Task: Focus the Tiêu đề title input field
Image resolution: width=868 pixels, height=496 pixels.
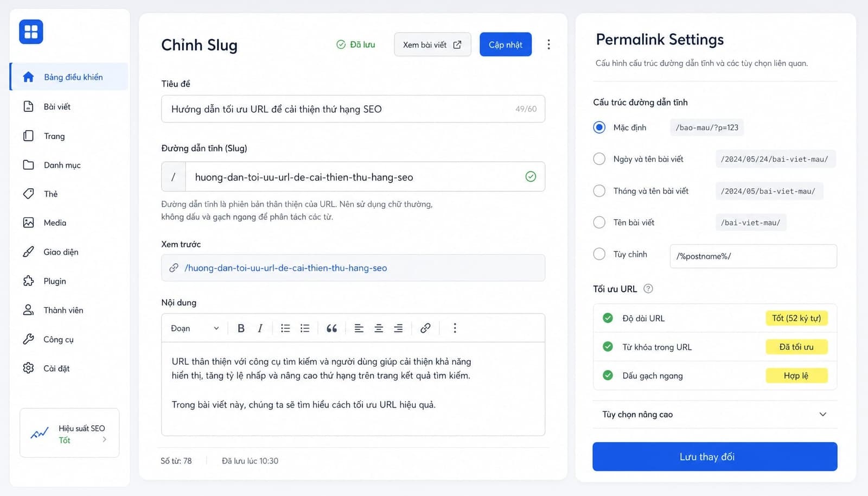Action: click(353, 109)
